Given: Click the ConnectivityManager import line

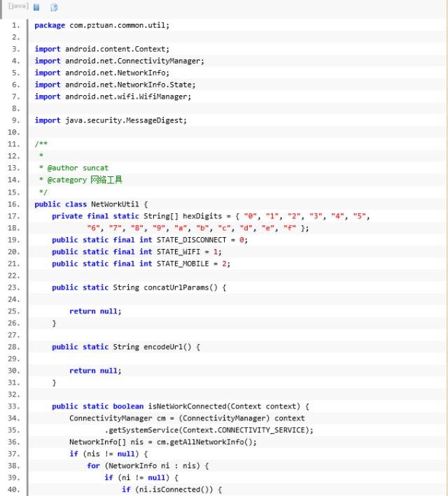Looking at the screenshot, I should click(x=119, y=61).
